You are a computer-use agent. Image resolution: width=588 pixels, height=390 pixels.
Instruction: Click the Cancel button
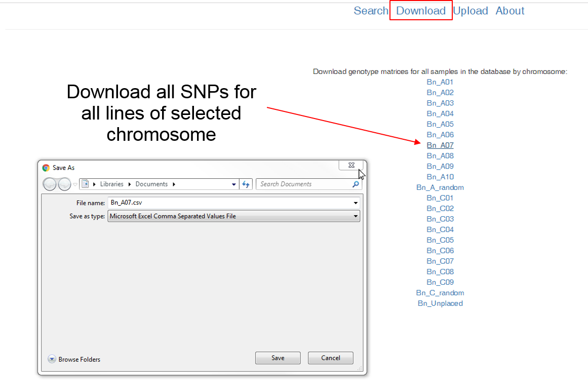(x=330, y=358)
